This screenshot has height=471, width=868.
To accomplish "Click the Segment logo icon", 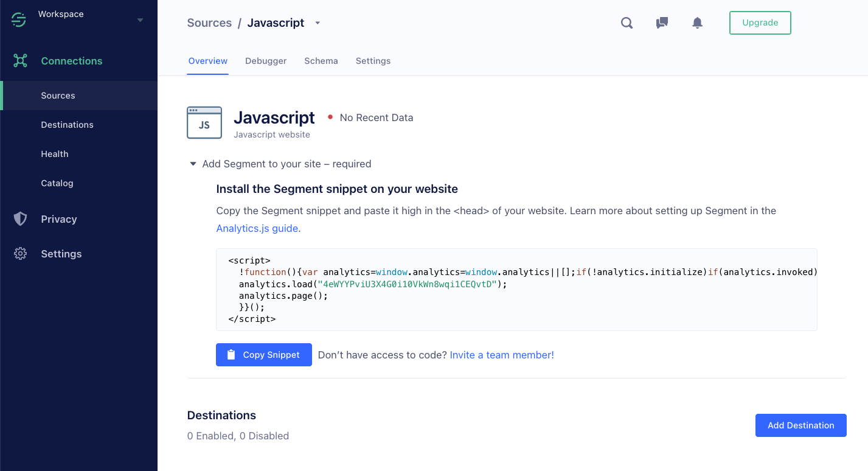I will click(19, 20).
